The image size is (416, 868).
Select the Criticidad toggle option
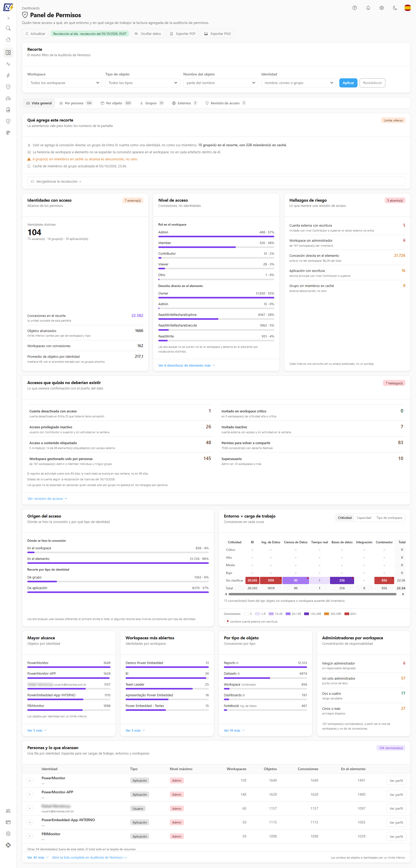pos(344,518)
